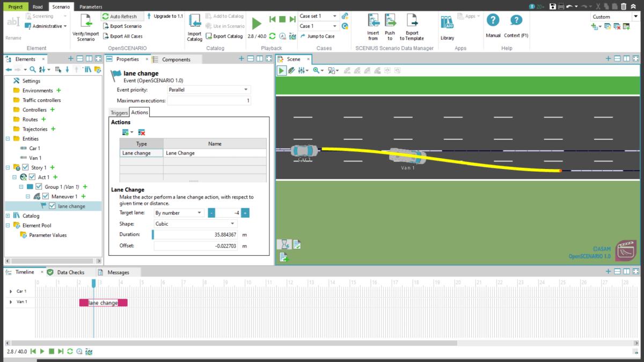Click the Verify/Import Scenario icon
The image size is (644, 362).
coord(85,21)
